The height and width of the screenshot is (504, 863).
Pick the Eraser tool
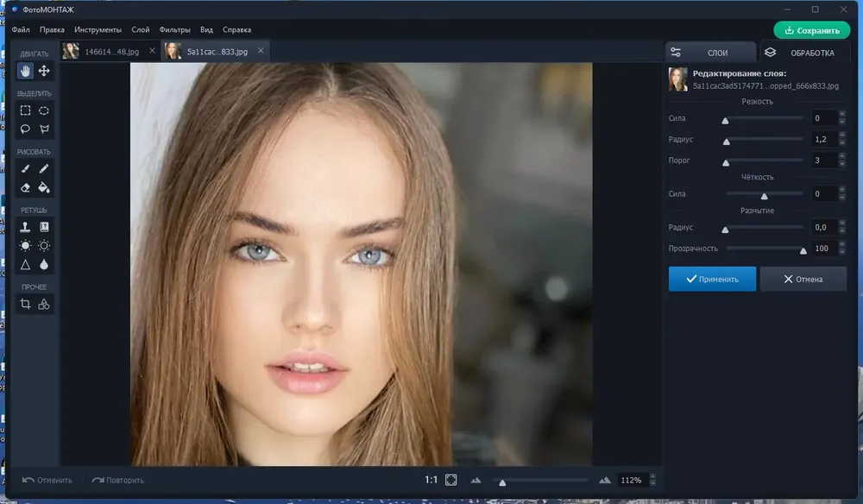pos(25,187)
